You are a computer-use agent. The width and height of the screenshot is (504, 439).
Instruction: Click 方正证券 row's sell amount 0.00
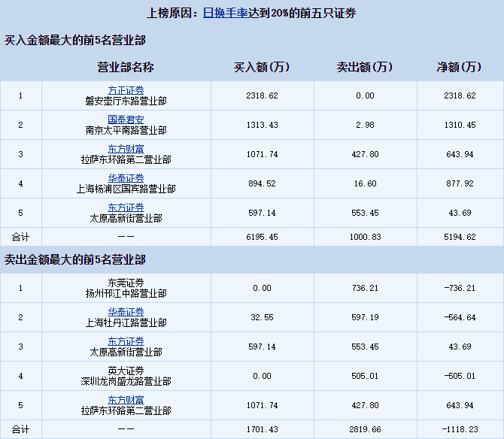pyautogui.click(x=365, y=95)
